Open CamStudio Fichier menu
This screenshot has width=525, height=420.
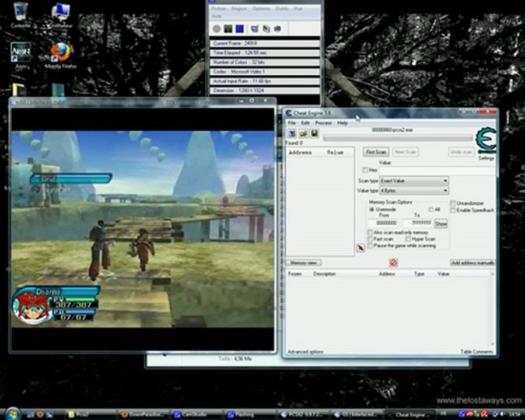[x=219, y=9]
